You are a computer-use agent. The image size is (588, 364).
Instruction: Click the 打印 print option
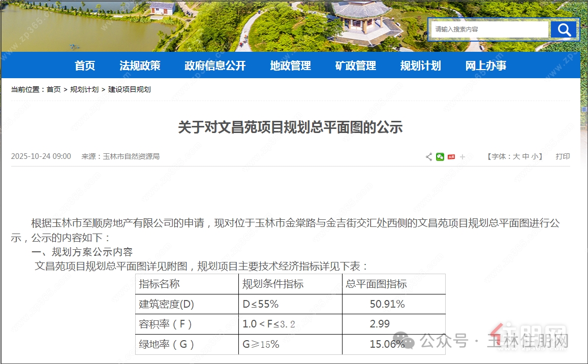[563, 156]
